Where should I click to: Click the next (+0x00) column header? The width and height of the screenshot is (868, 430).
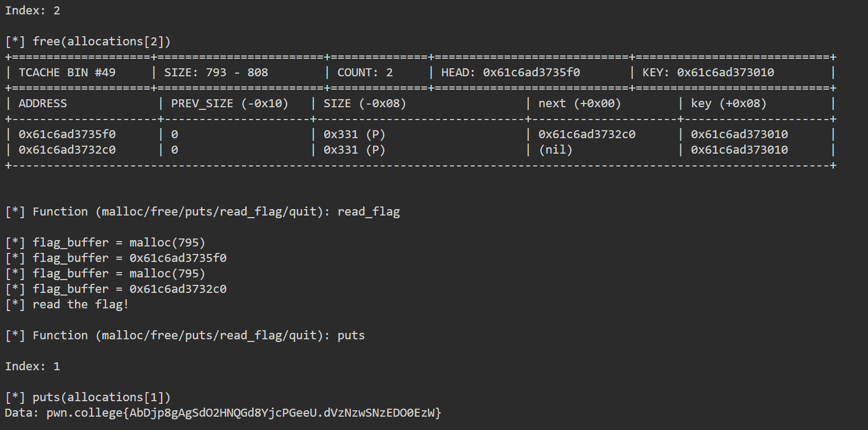580,103
